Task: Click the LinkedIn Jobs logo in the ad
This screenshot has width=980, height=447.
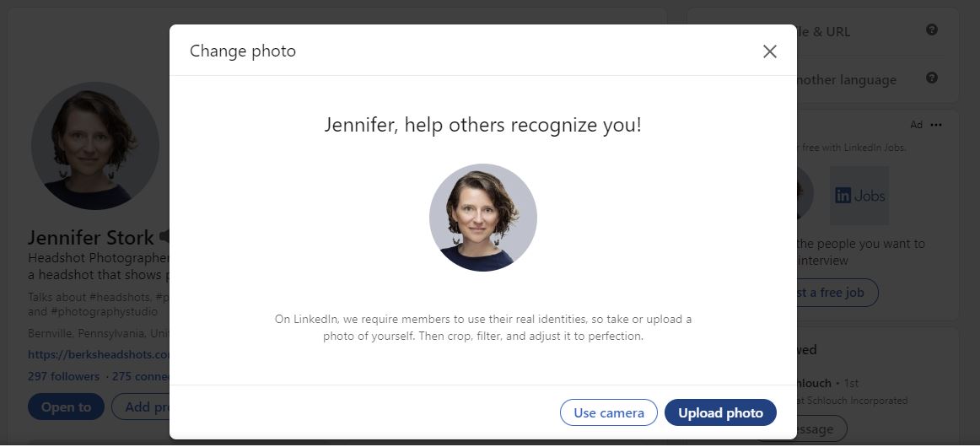Action: tap(859, 196)
